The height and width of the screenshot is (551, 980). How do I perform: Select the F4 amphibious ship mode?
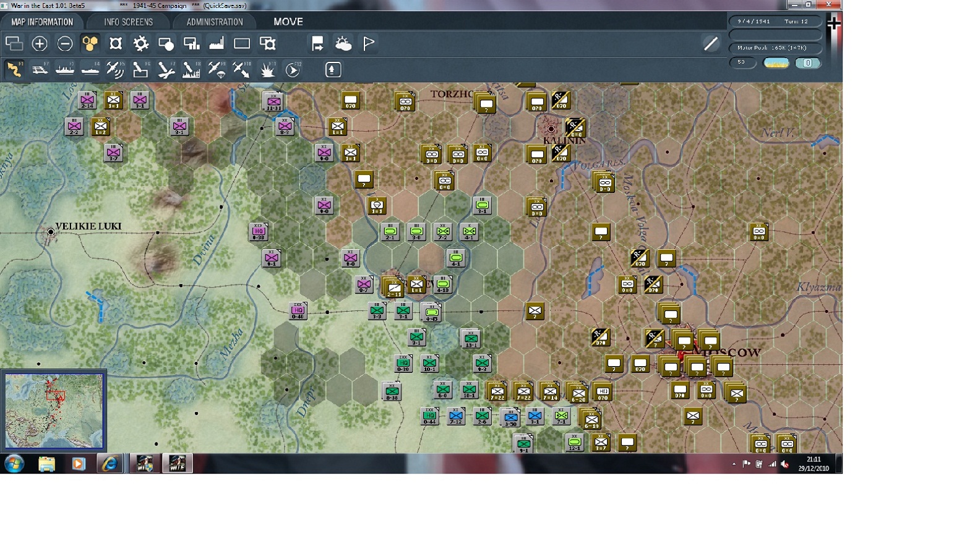coord(90,69)
